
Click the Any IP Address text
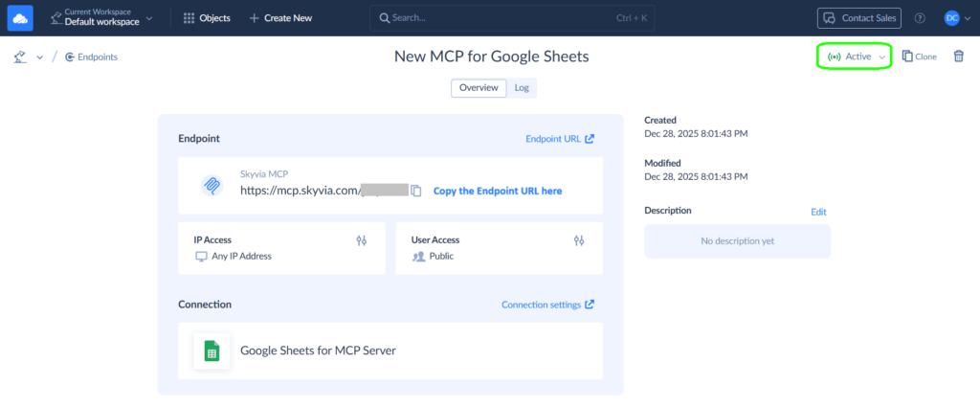click(x=242, y=256)
